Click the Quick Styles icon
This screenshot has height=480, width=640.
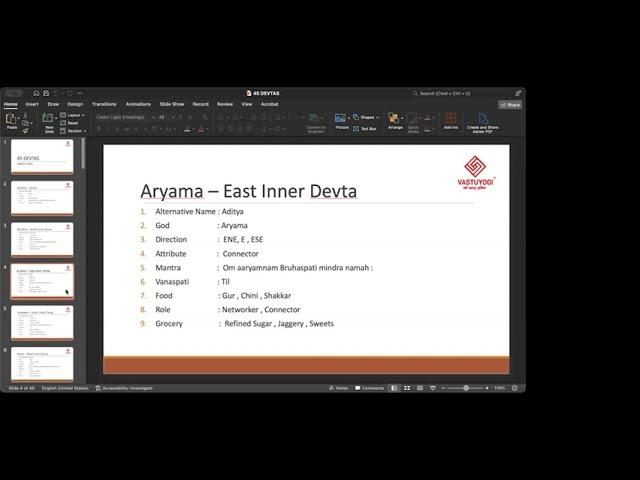[x=412, y=118]
